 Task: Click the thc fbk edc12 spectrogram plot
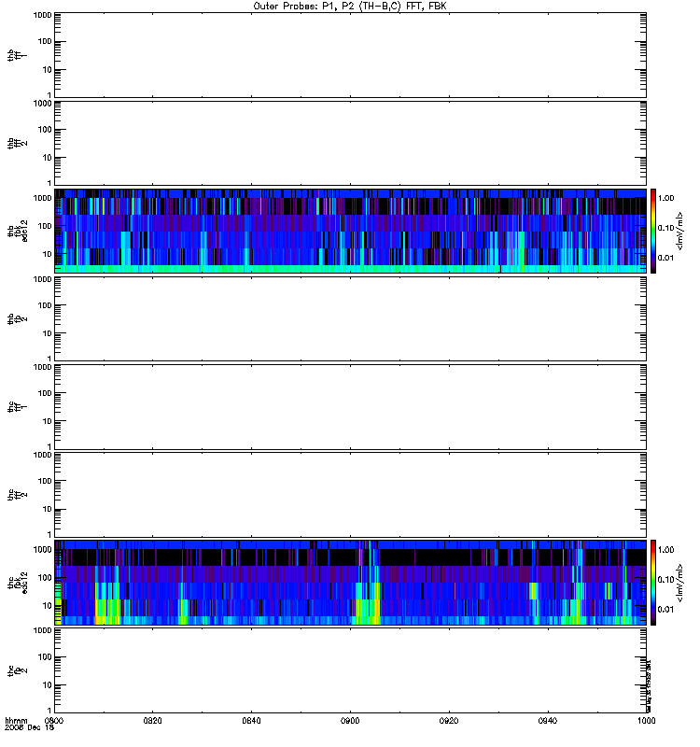point(350,582)
